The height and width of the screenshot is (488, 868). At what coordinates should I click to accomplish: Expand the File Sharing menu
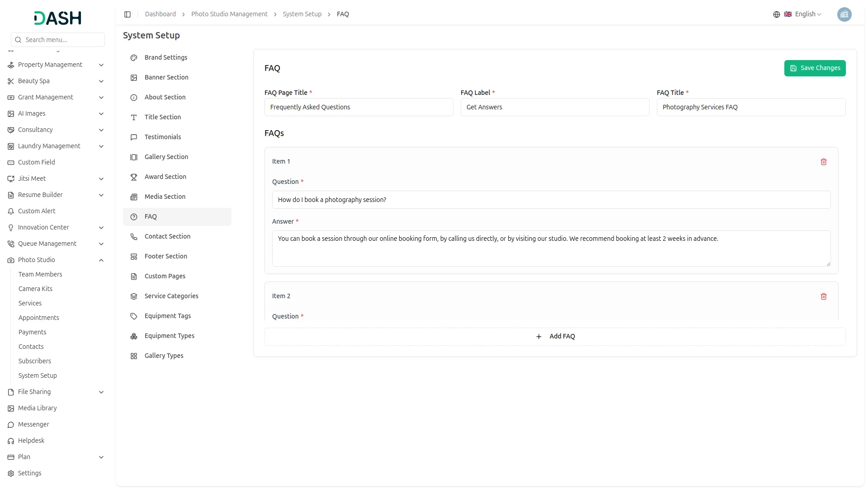tap(101, 392)
